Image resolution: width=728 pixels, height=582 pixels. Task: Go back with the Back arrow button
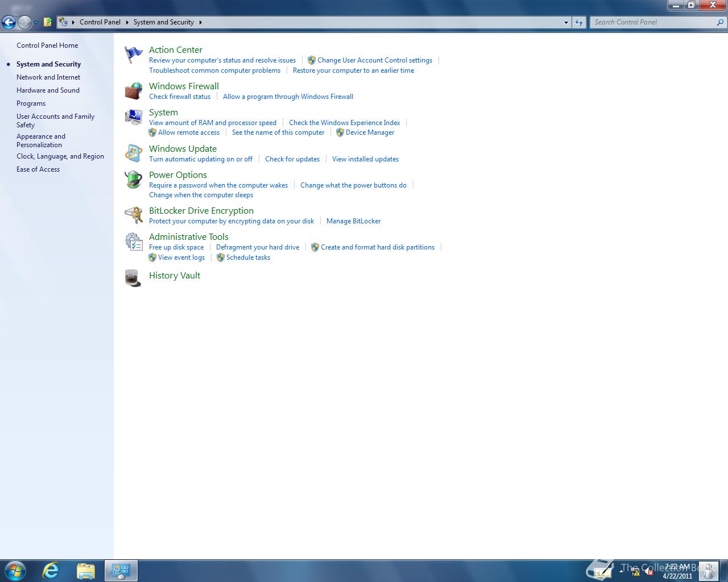[9, 22]
